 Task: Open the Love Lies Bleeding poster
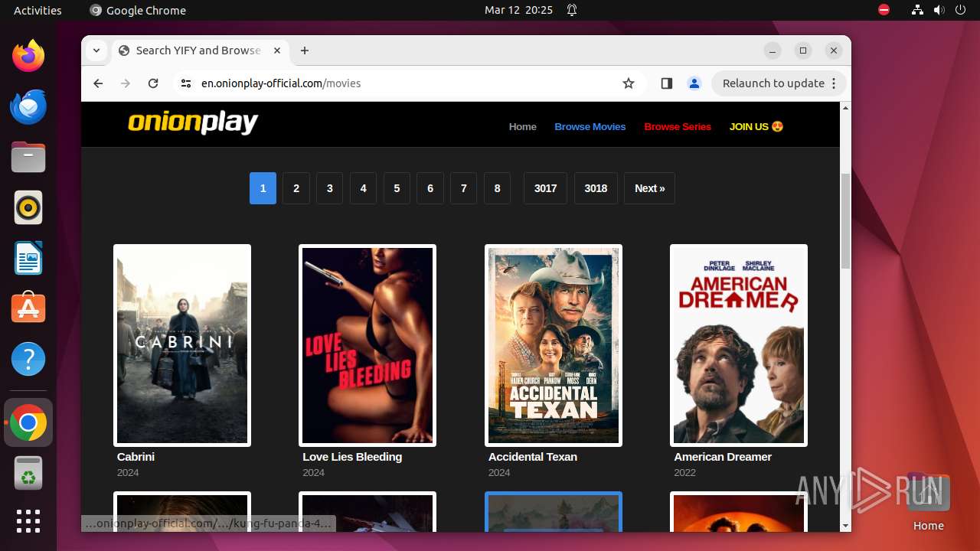click(367, 345)
